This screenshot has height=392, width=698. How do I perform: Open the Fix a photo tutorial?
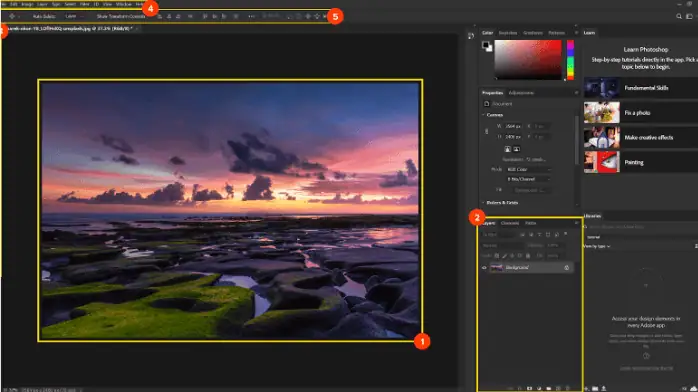[641, 113]
